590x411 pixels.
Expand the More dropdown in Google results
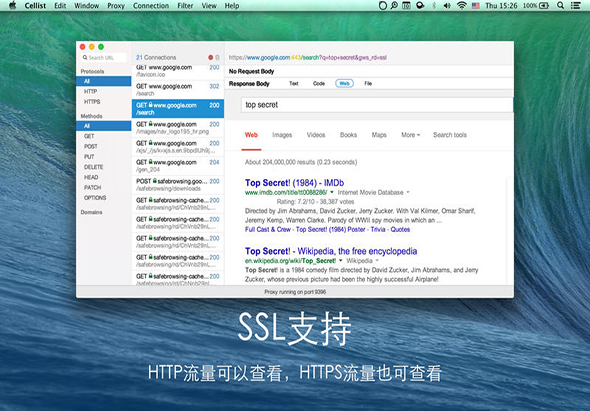pyautogui.click(x=410, y=135)
